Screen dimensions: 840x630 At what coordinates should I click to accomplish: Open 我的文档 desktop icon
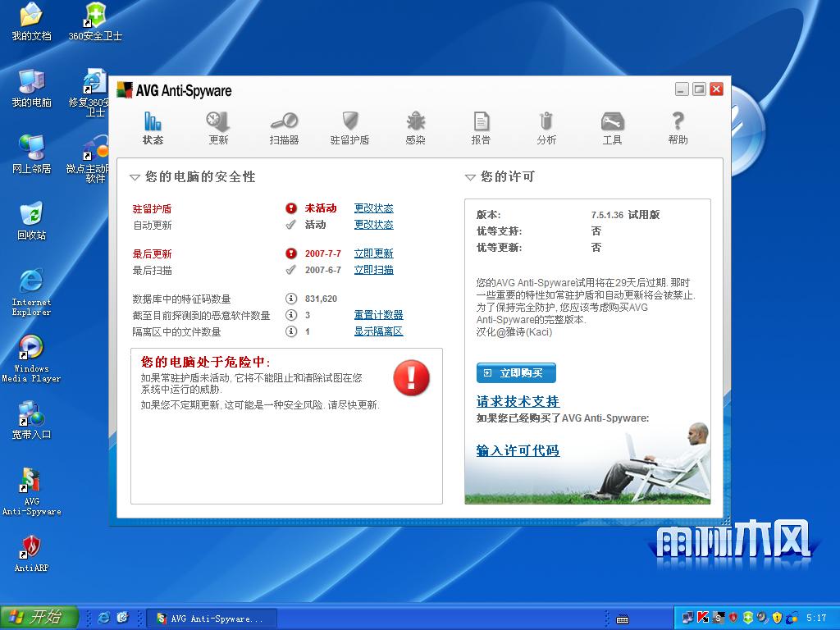[x=32, y=22]
